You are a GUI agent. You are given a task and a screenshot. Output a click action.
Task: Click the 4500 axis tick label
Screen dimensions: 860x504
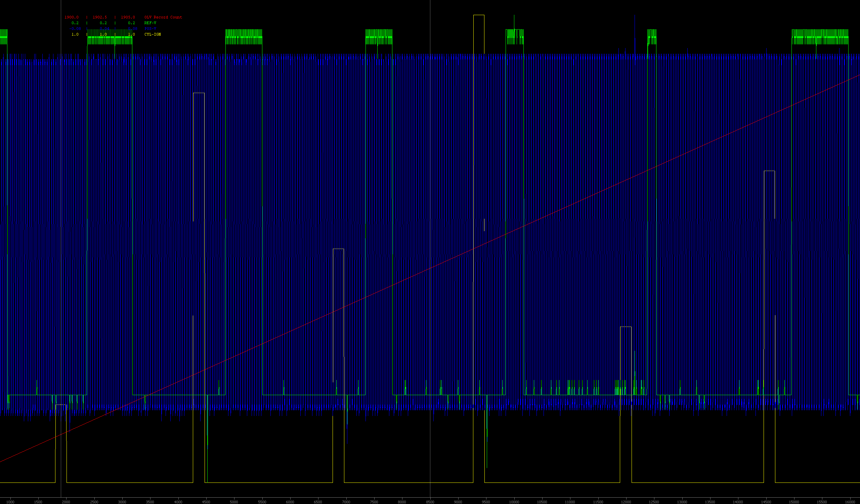[206, 502]
